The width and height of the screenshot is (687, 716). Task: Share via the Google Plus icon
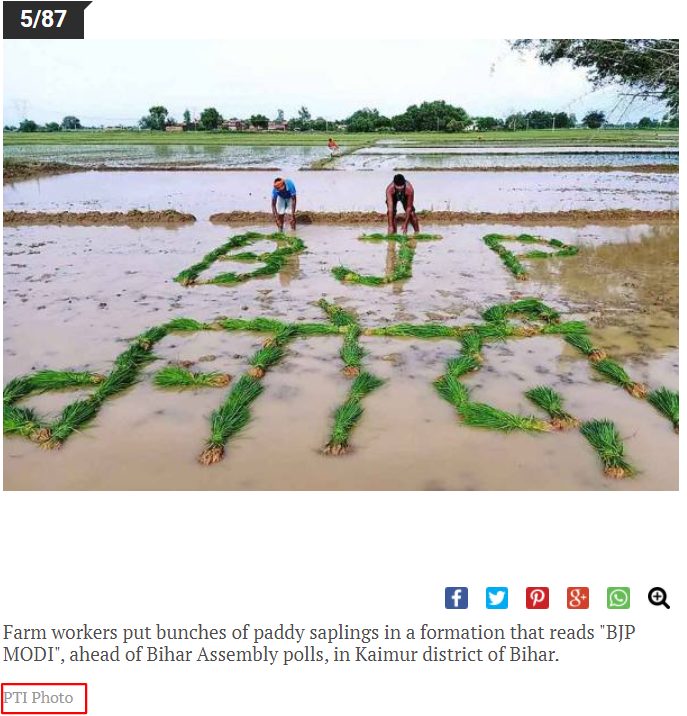578,598
